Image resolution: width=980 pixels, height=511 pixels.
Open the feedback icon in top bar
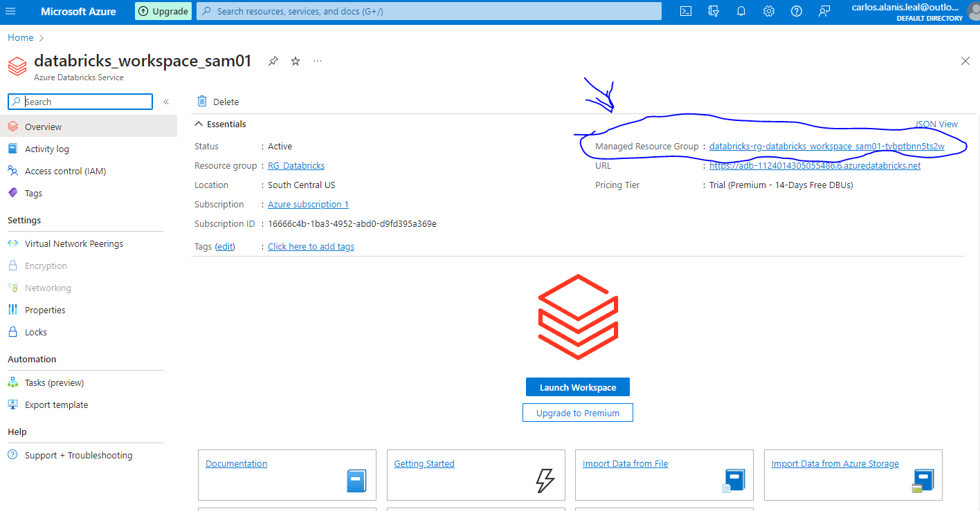pos(824,11)
